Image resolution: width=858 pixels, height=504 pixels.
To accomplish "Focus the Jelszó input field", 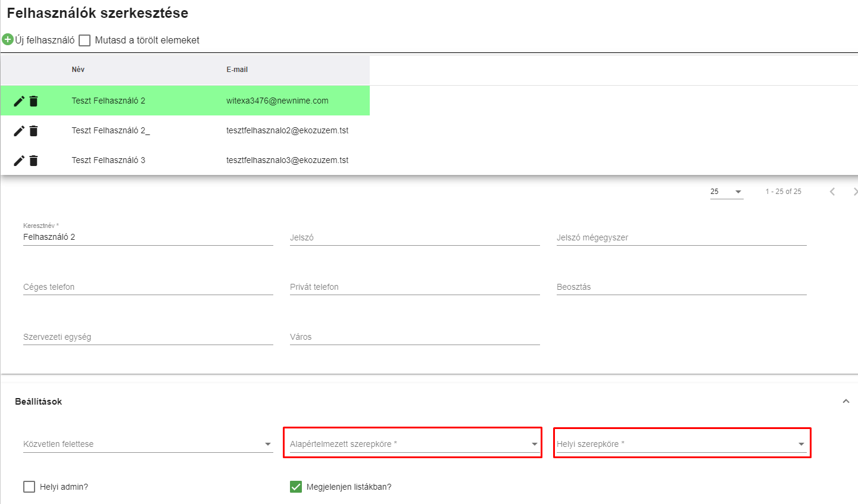I will point(415,237).
